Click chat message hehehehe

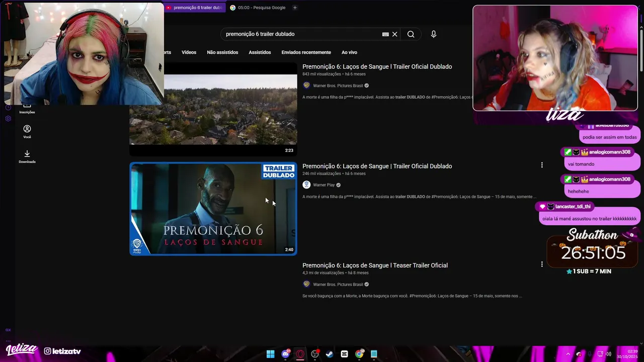click(579, 191)
